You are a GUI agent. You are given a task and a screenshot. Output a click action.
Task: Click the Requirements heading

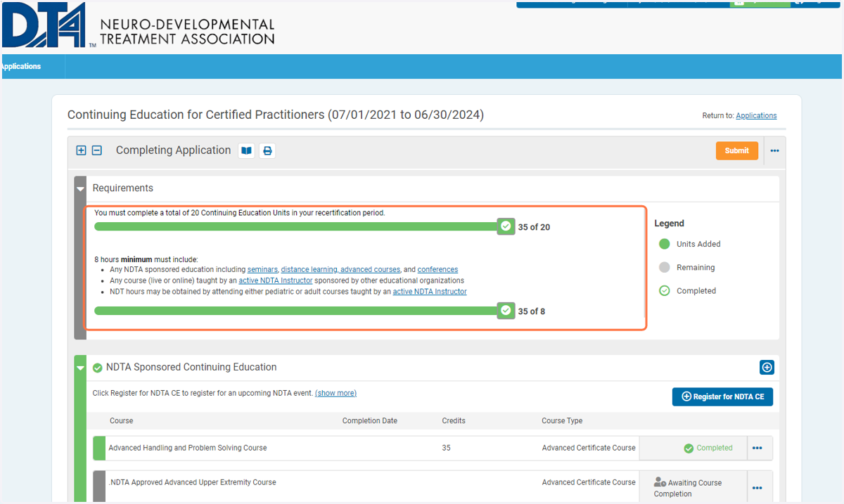(x=123, y=188)
